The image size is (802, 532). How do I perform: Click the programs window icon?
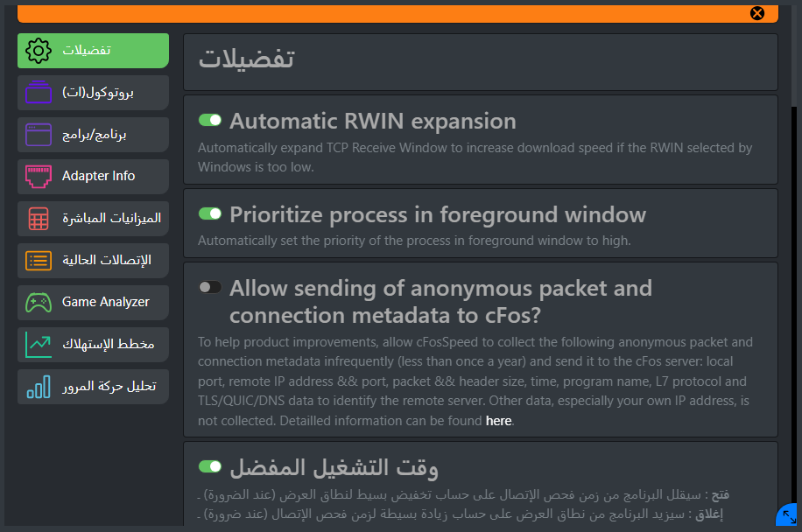coord(39,135)
